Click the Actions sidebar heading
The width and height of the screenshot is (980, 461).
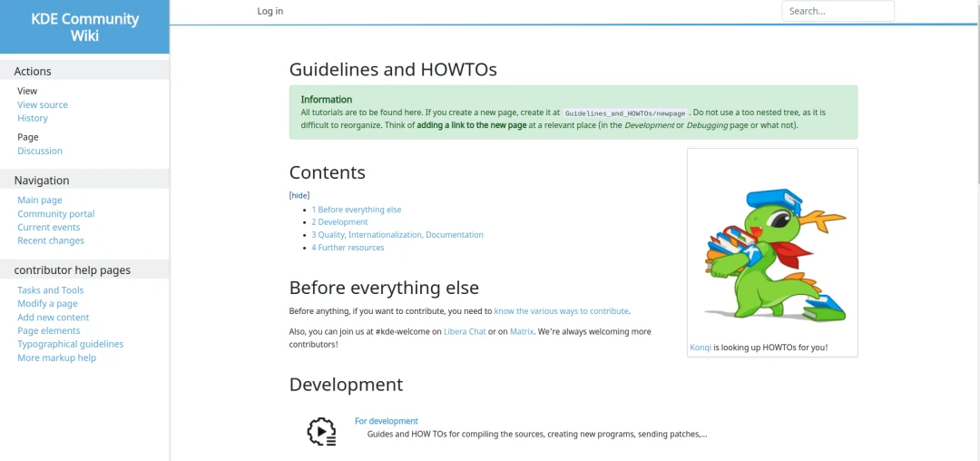(x=33, y=71)
